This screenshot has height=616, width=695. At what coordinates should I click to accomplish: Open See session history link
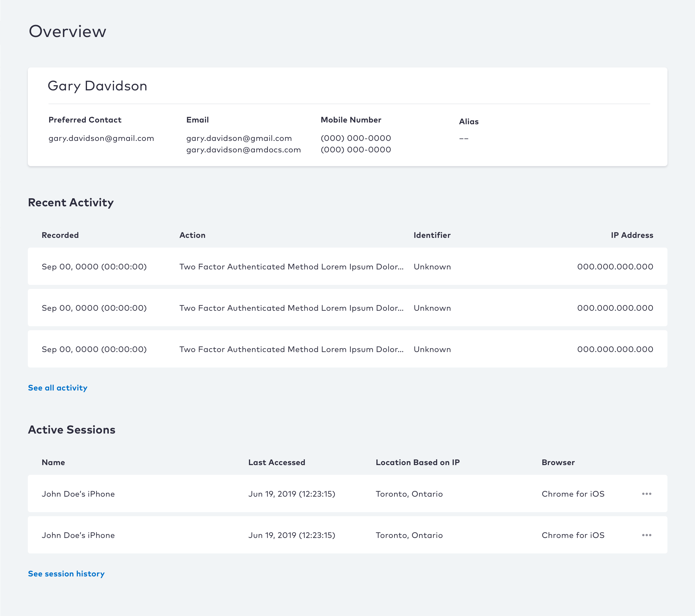pyautogui.click(x=66, y=574)
